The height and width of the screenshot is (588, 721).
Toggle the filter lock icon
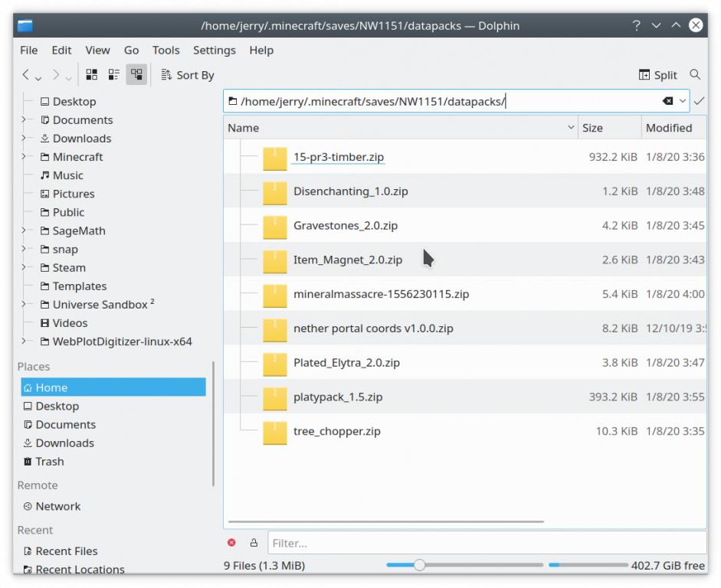[x=254, y=543]
